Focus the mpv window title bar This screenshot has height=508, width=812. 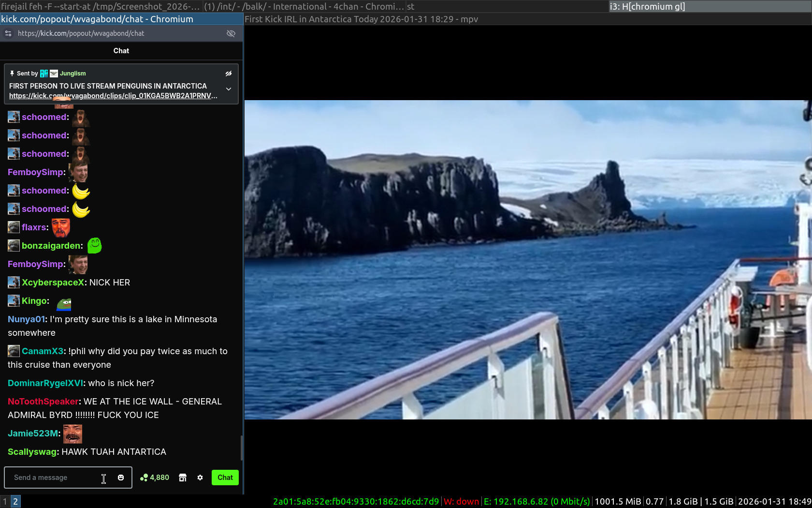(528, 19)
